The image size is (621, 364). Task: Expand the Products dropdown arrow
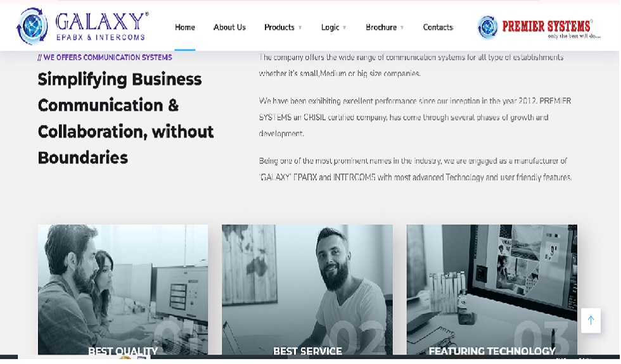point(300,28)
